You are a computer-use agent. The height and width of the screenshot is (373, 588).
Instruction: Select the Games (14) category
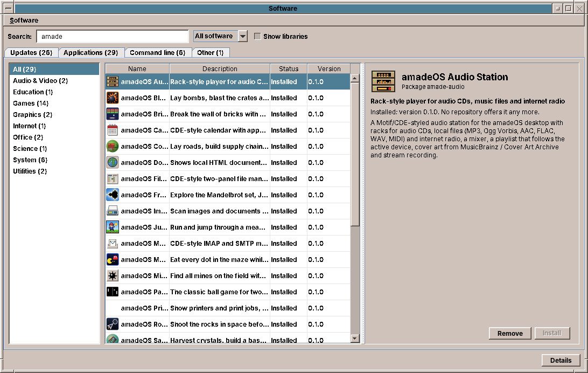click(54, 103)
